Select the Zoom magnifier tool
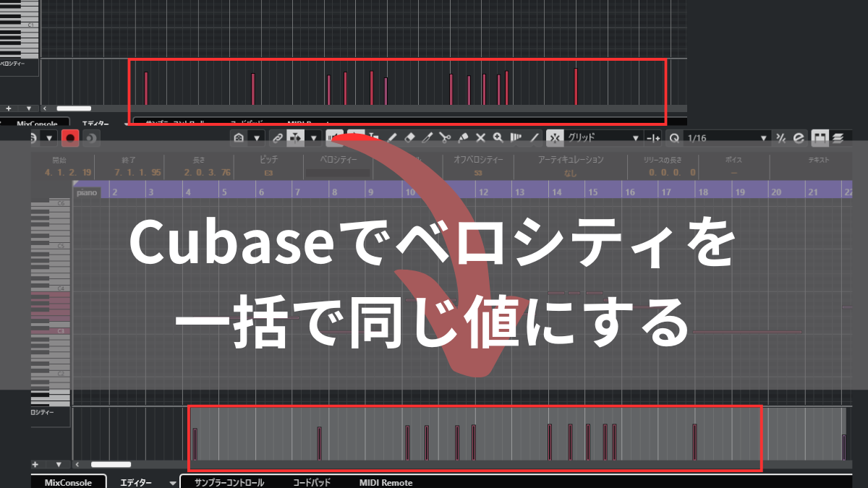This screenshot has width=868, height=488. click(498, 137)
